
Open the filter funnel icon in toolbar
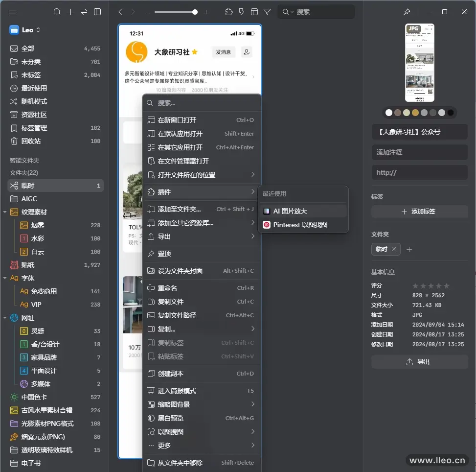[x=267, y=11]
